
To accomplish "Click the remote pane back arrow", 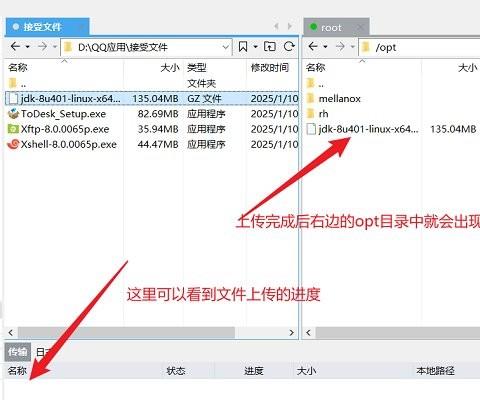I will point(313,46).
